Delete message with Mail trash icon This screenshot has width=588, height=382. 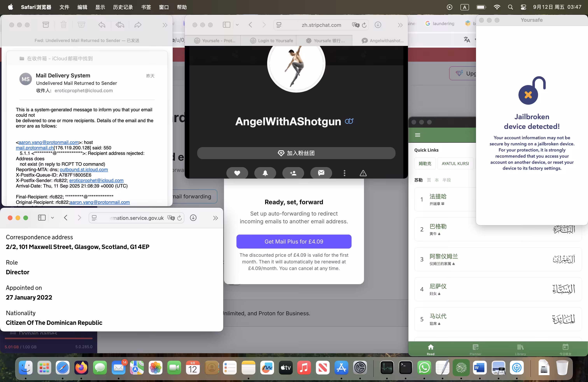click(x=64, y=25)
